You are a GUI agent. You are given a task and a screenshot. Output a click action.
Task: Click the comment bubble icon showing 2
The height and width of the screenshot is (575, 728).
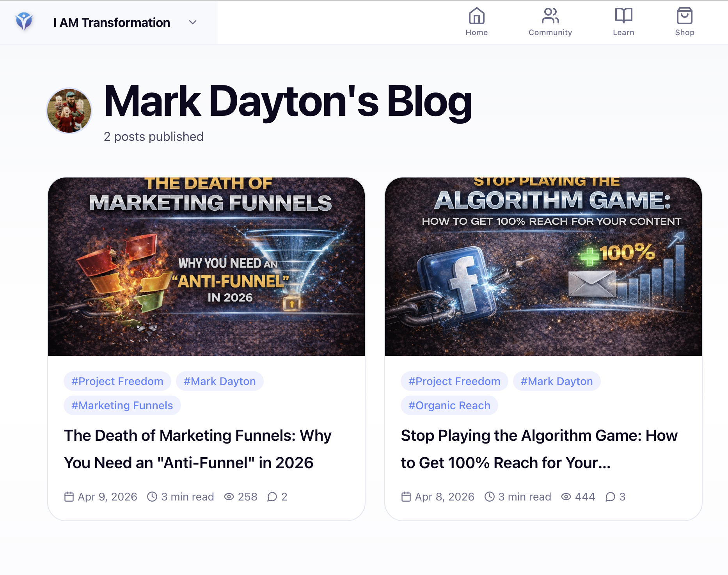pyautogui.click(x=272, y=497)
